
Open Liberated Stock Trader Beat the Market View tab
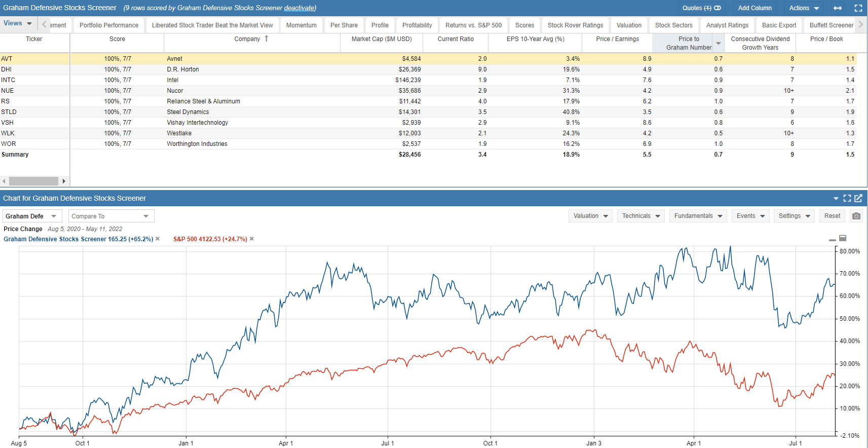pyautogui.click(x=212, y=25)
